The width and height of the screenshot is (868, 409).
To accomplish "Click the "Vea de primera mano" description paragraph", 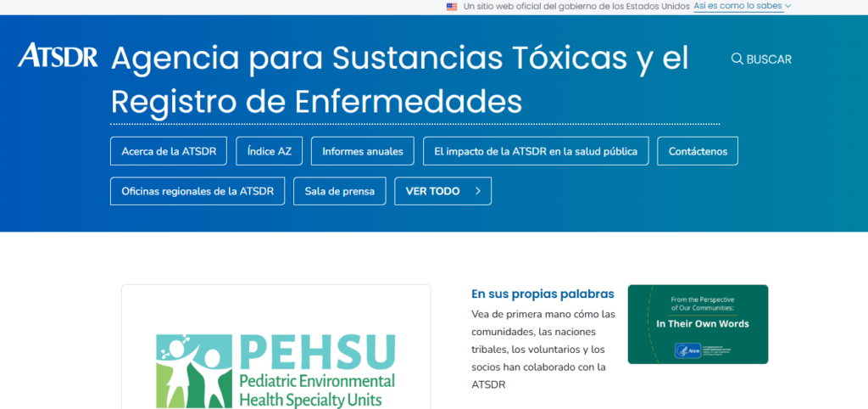I will pos(543,349).
